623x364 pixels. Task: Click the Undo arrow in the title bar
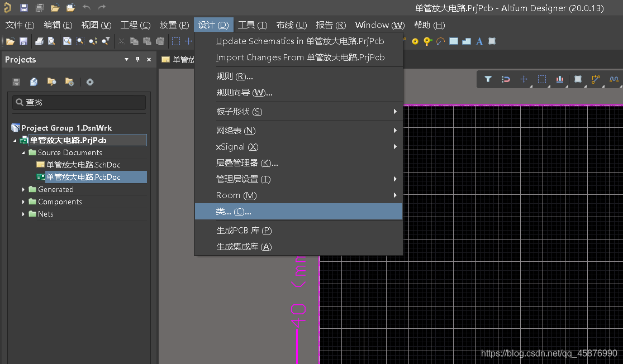[87, 7]
